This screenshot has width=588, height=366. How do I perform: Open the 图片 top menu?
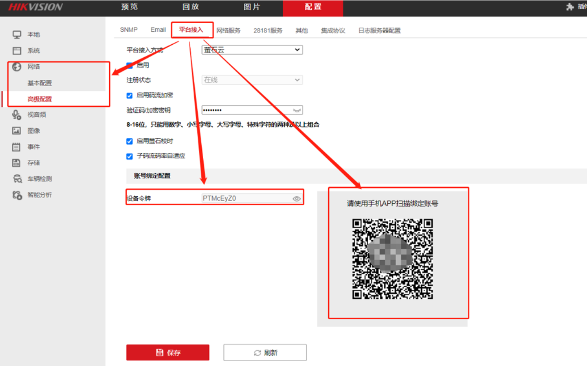tap(252, 7)
